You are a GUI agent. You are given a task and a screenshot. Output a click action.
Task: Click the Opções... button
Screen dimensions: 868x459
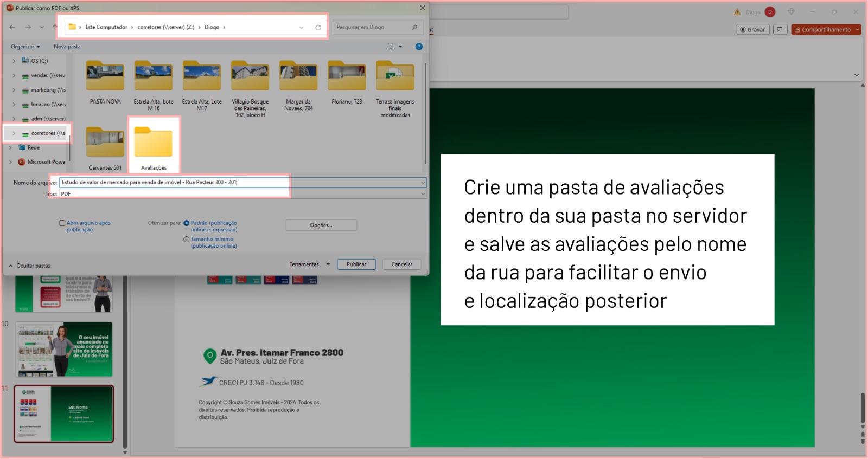pyautogui.click(x=321, y=225)
